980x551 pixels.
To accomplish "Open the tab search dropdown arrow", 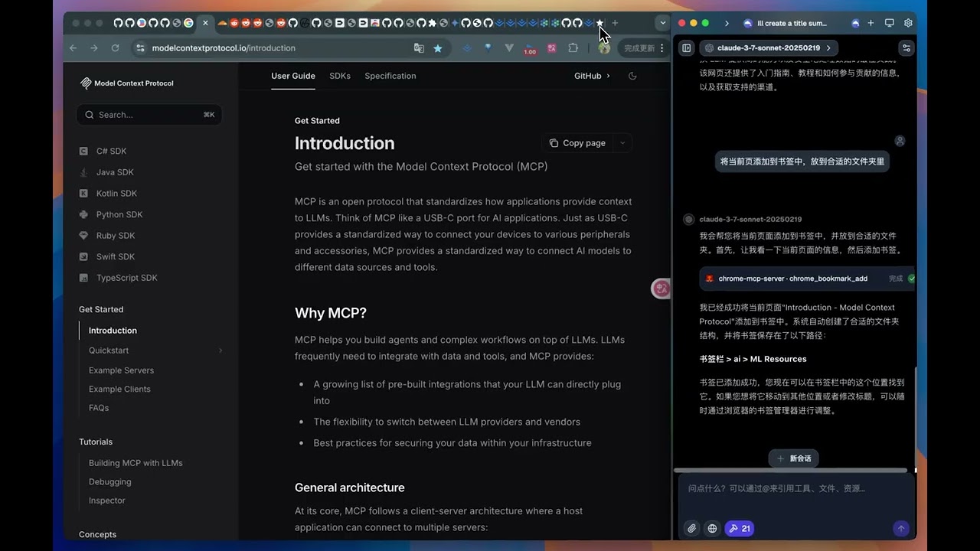I will click(x=662, y=23).
